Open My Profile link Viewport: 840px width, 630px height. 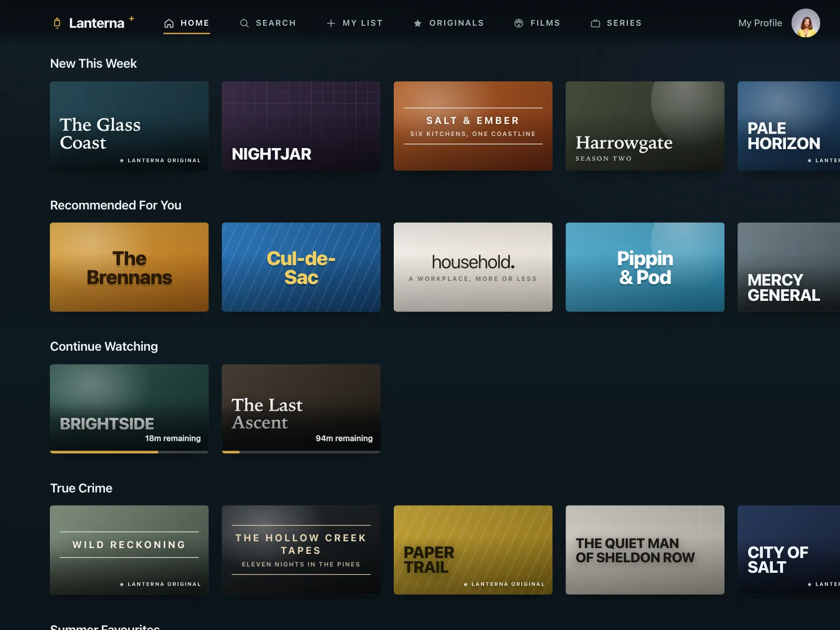click(760, 23)
